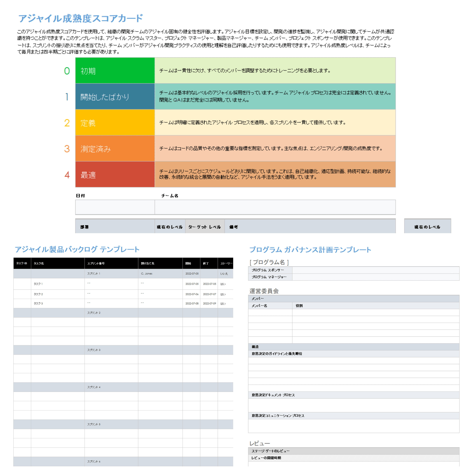Image resolution: width=476 pixels, height=476 pixels.
Task: Click the アジャイル製品バックログ テンプレート title
Action: [x=77, y=249]
